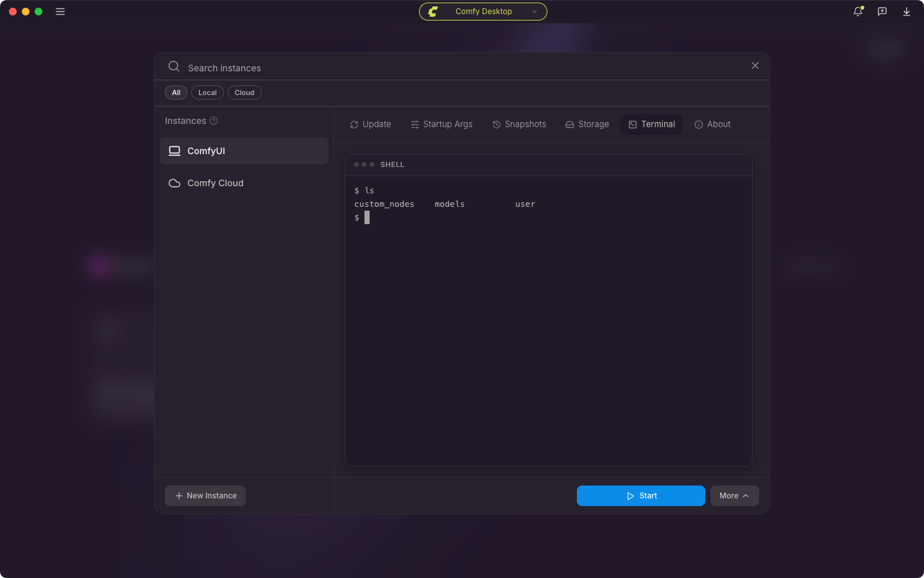924x578 pixels.
Task: Filter instances by Local
Action: coord(207,92)
